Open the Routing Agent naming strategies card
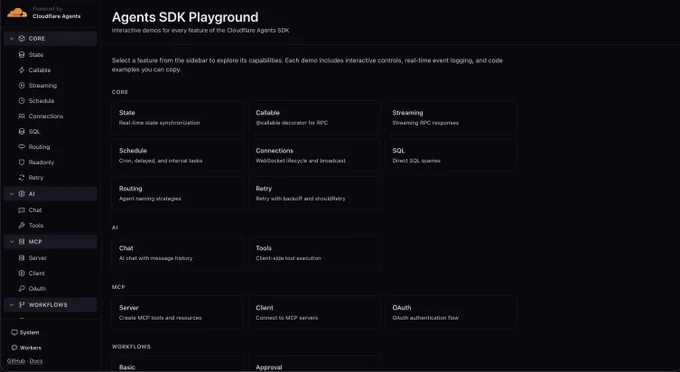The width and height of the screenshot is (680, 372). 177,193
